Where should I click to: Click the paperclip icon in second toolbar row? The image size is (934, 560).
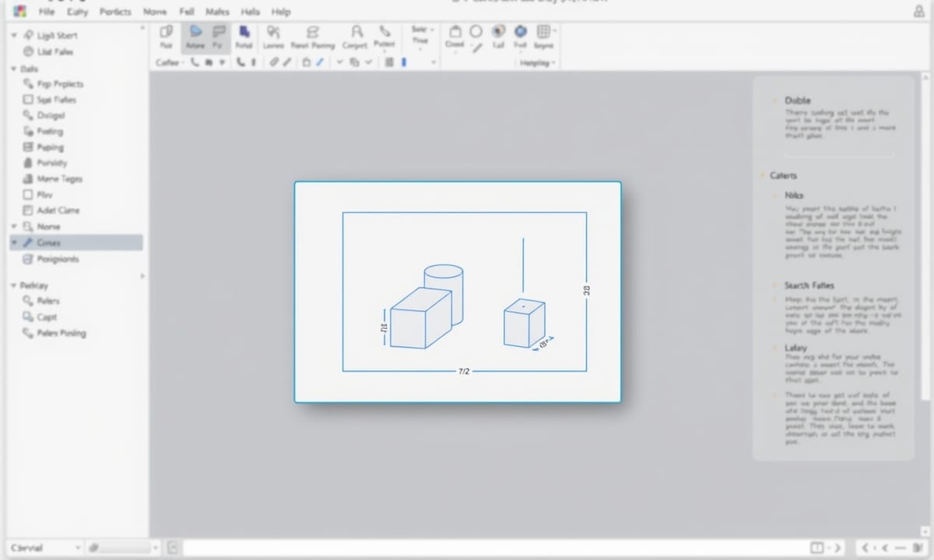tap(274, 62)
